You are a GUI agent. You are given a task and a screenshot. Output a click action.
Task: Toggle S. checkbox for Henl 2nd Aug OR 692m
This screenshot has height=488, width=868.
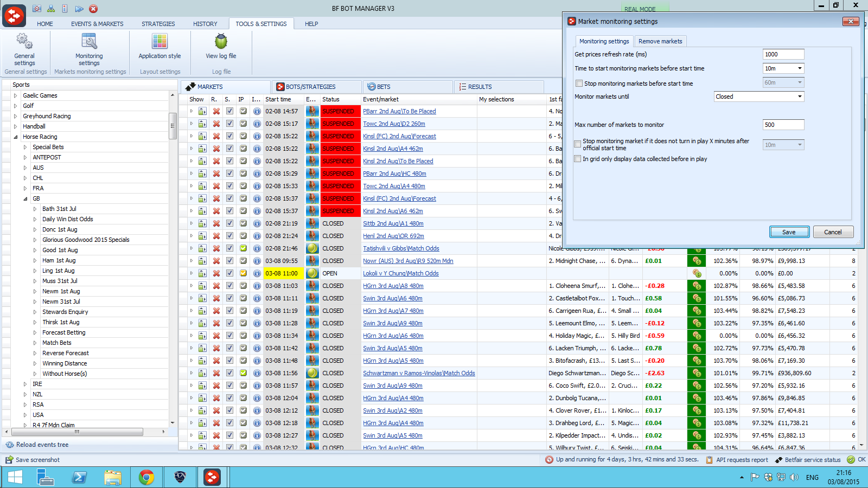(229, 236)
